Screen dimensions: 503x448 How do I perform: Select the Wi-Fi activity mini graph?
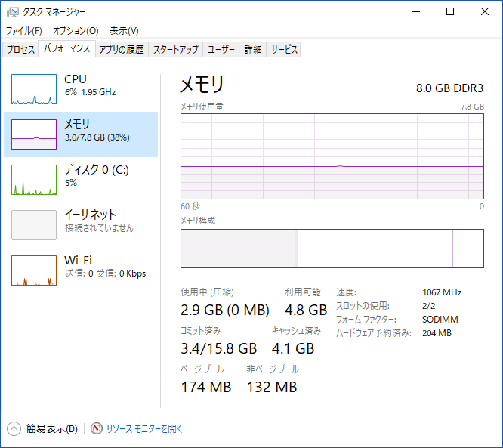[x=34, y=270]
